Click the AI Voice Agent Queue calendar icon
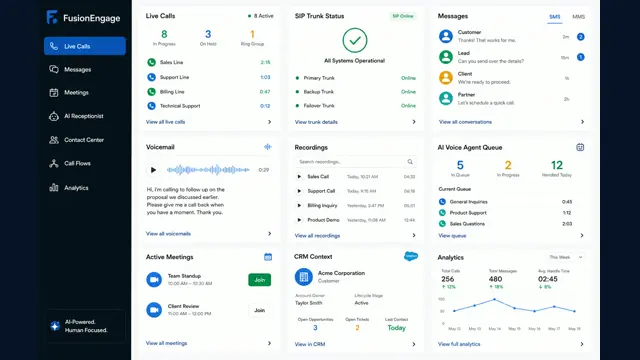This screenshot has height=360, width=640. click(580, 147)
